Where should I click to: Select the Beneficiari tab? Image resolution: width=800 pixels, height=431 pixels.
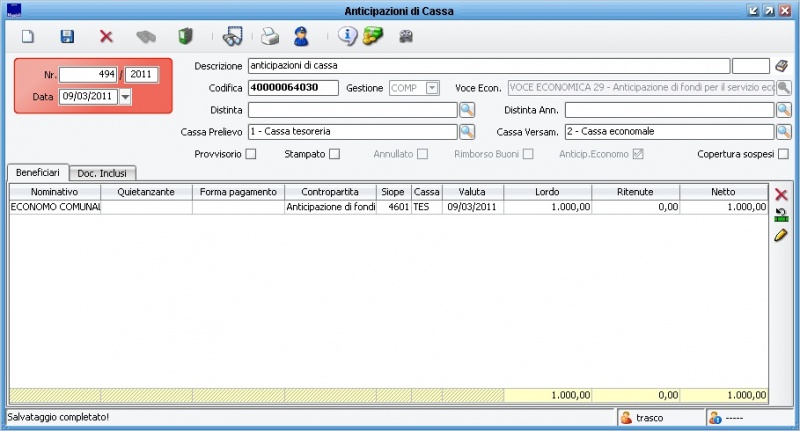[x=38, y=172]
